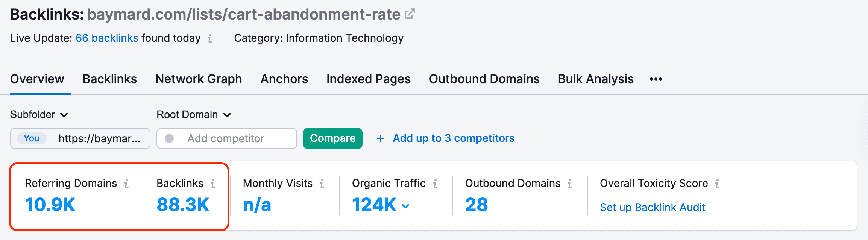Image resolution: width=868 pixels, height=240 pixels.
Task: Click info icon beside Organic Traffic
Action: [x=435, y=184]
